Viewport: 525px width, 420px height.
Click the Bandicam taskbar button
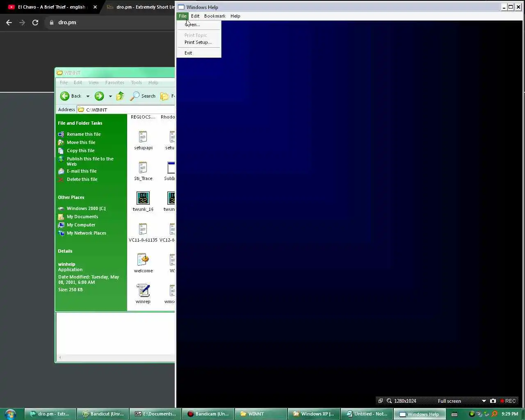[x=208, y=414]
